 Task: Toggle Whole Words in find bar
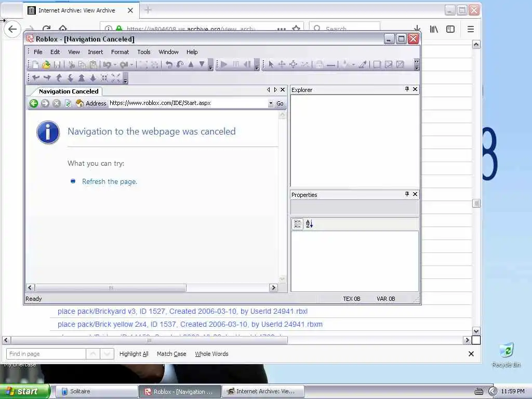pos(211,354)
